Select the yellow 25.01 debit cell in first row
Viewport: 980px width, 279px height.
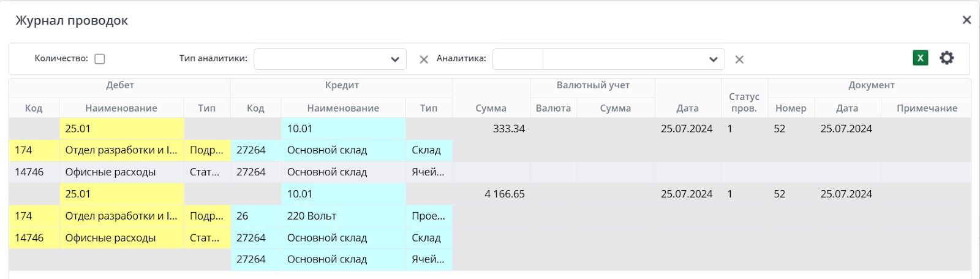(x=121, y=129)
